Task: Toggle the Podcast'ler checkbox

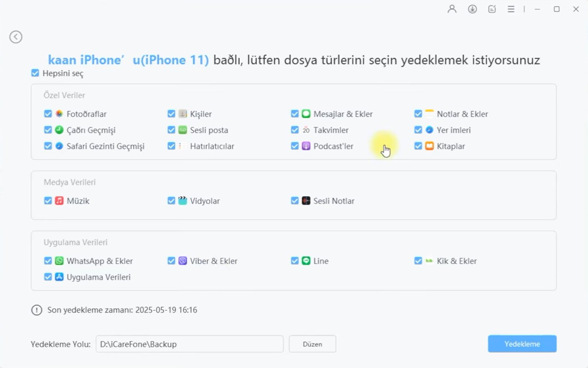Action: point(295,146)
